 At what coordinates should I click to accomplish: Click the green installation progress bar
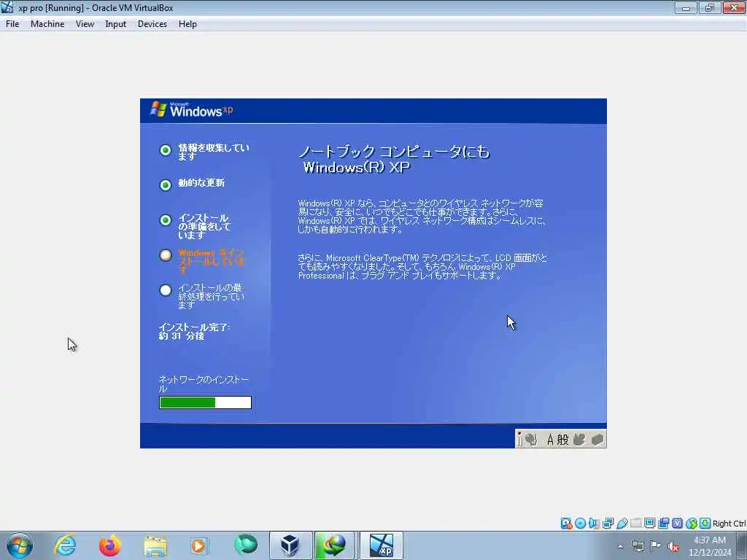[x=205, y=402]
